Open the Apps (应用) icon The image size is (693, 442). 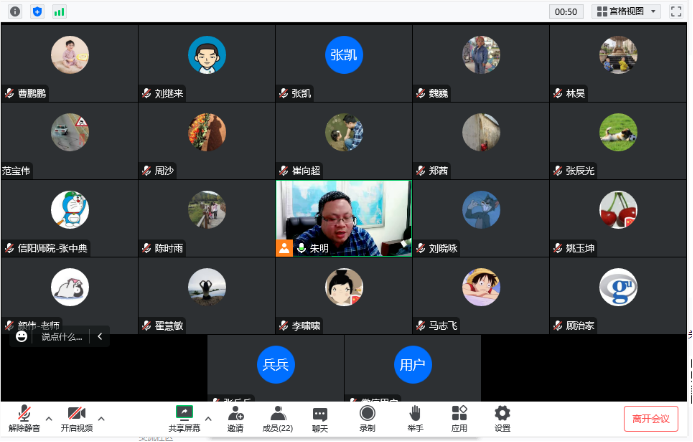click(459, 416)
